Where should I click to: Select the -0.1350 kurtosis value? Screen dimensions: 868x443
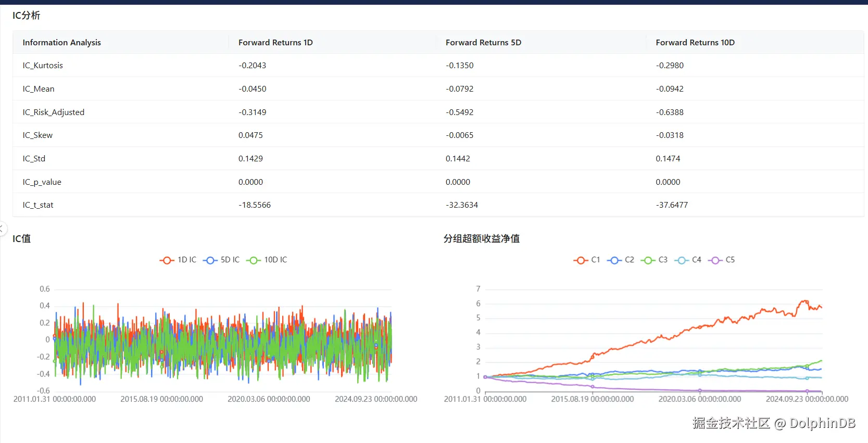[460, 66]
